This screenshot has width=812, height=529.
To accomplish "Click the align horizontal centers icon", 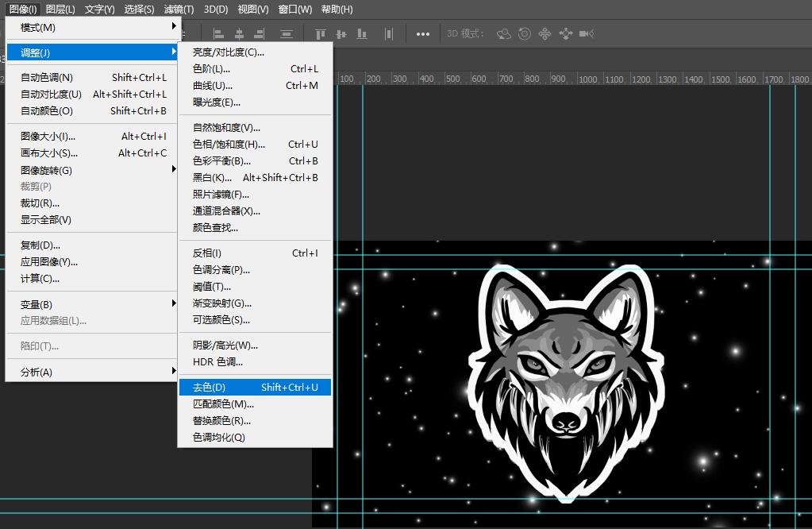I will (239, 34).
